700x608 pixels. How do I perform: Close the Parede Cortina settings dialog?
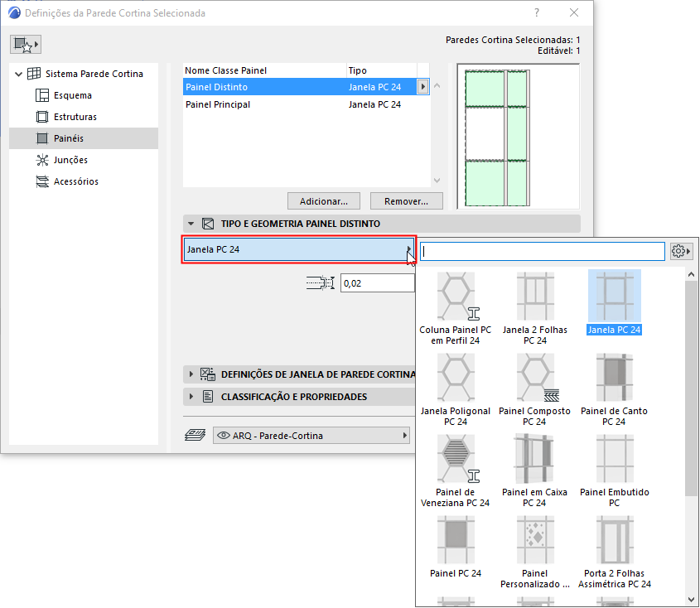tap(574, 12)
